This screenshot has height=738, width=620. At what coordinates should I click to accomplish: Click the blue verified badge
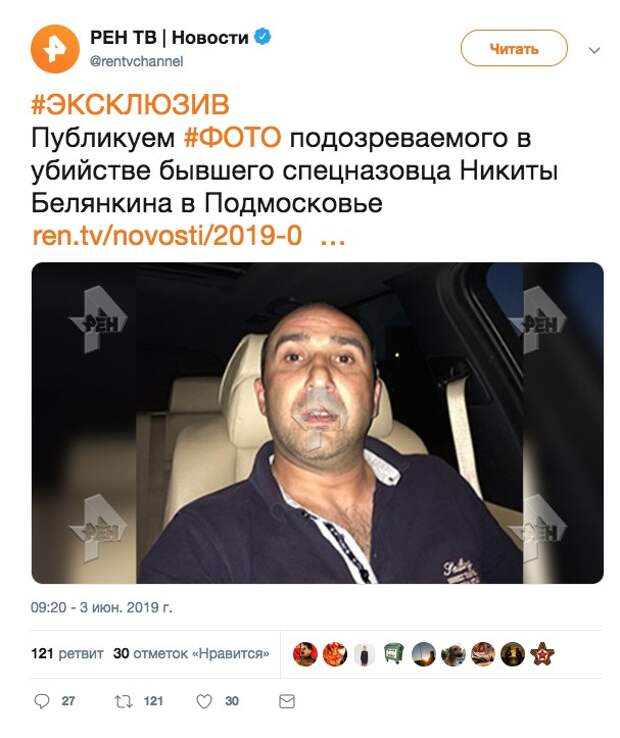[x=262, y=37]
